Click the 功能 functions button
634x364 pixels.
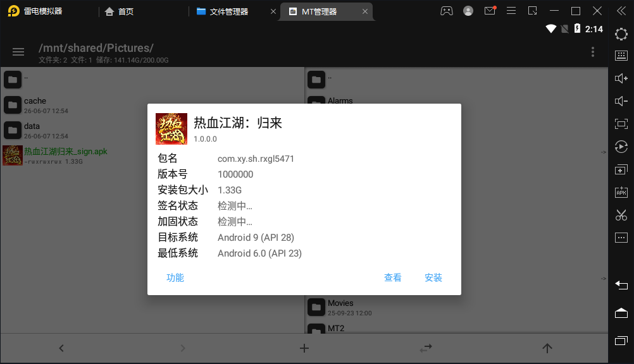click(x=175, y=277)
